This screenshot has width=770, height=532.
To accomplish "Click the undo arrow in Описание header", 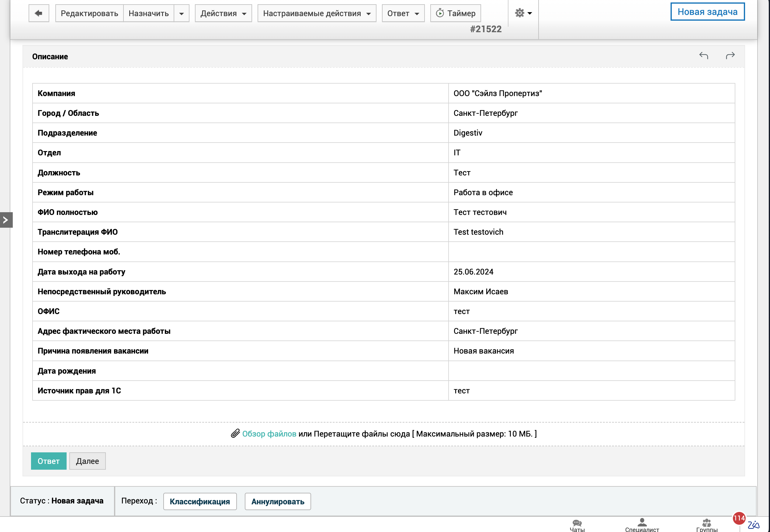I will point(703,56).
